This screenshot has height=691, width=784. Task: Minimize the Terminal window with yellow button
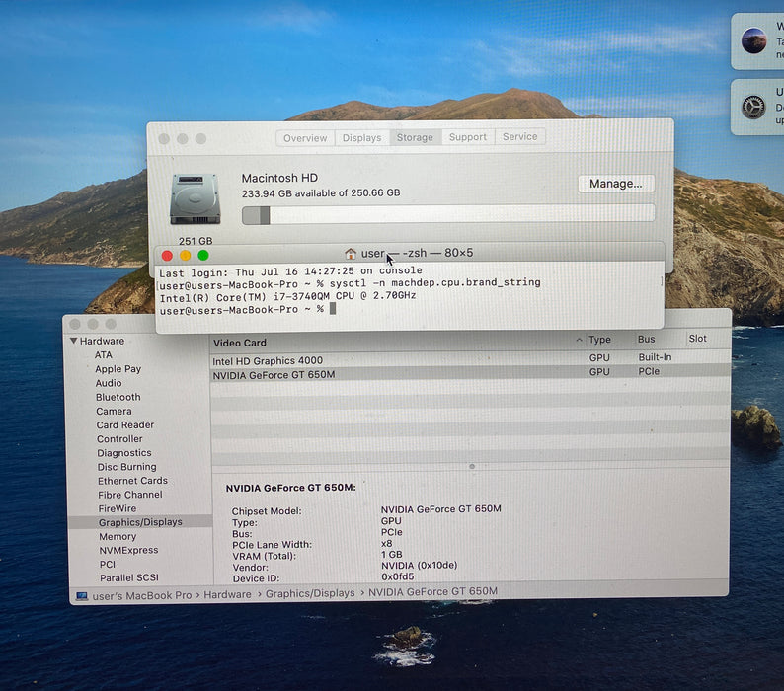(185, 256)
